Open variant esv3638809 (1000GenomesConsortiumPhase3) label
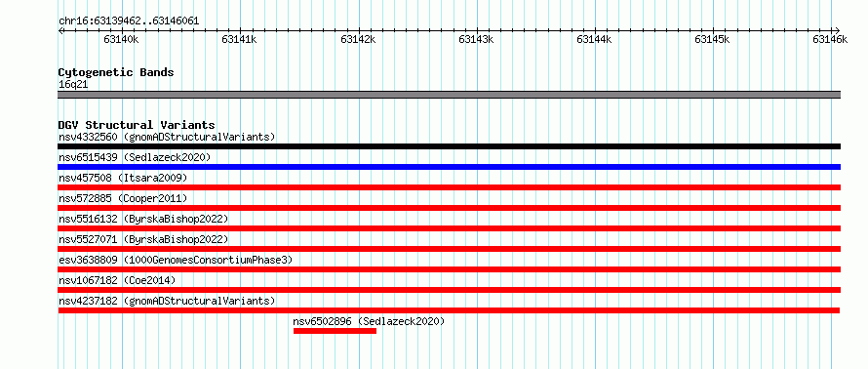Image resolution: width=868 pixels, height=369 pixels. 176,260
